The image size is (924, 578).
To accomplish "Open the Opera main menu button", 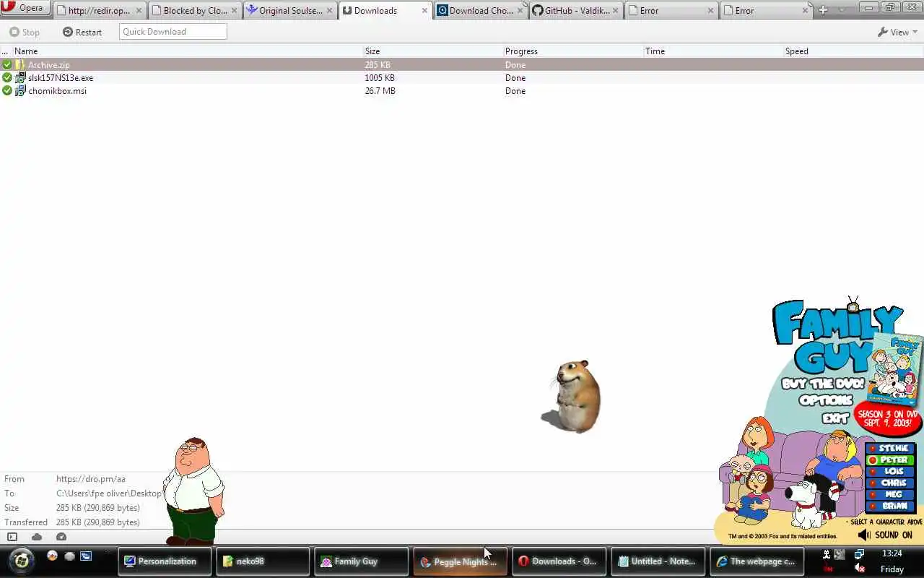I will [x=25, y=8].
